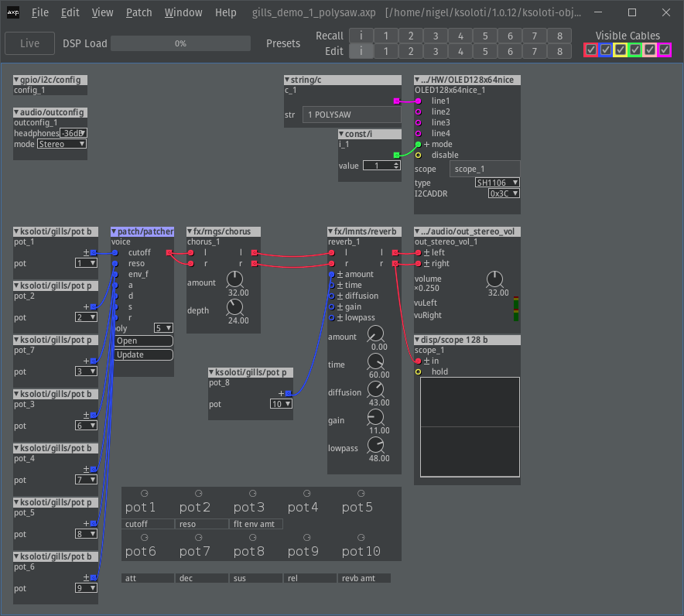
Task: Click the volume knob on out_stereo_vol_1
Action: (495, 279)
